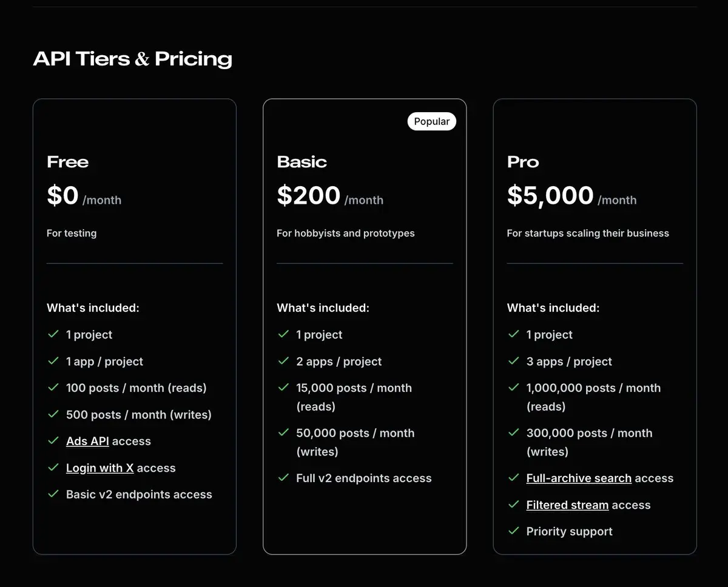Select the Basic tier heading
The width and height of the screenshot is (728, 587).
coord(302,162)
